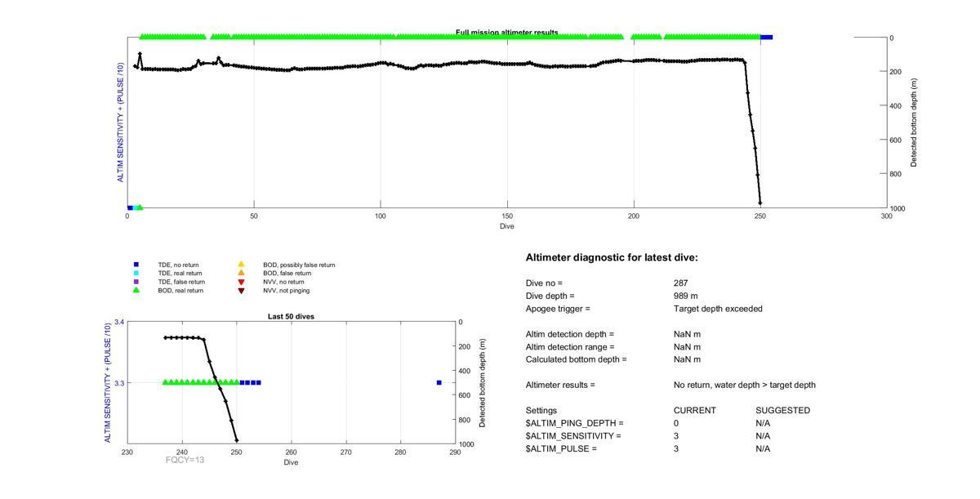Select the isolated blue square at dive 287 in Last 50 dives
This screenshot has width=980, height=499.
tap(439, 382)
